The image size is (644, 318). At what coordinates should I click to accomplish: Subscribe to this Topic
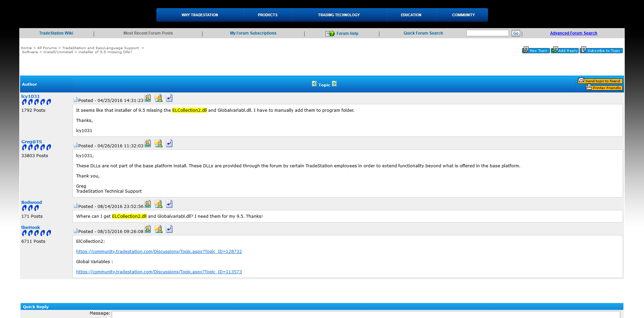[x=601, y=50]
